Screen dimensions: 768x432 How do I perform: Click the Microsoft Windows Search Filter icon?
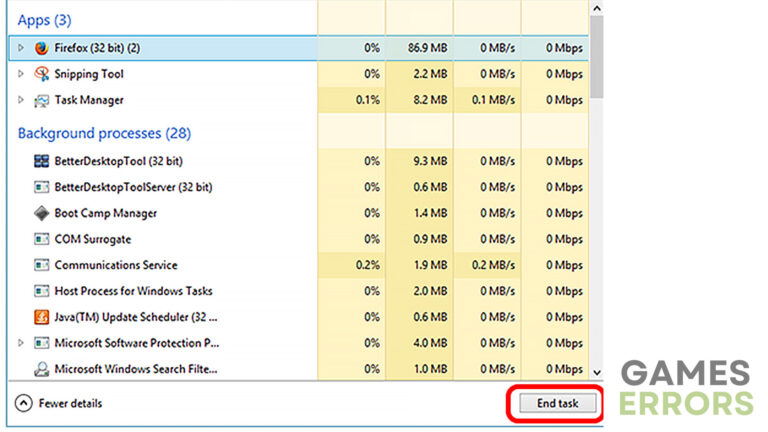pos(41,369)
